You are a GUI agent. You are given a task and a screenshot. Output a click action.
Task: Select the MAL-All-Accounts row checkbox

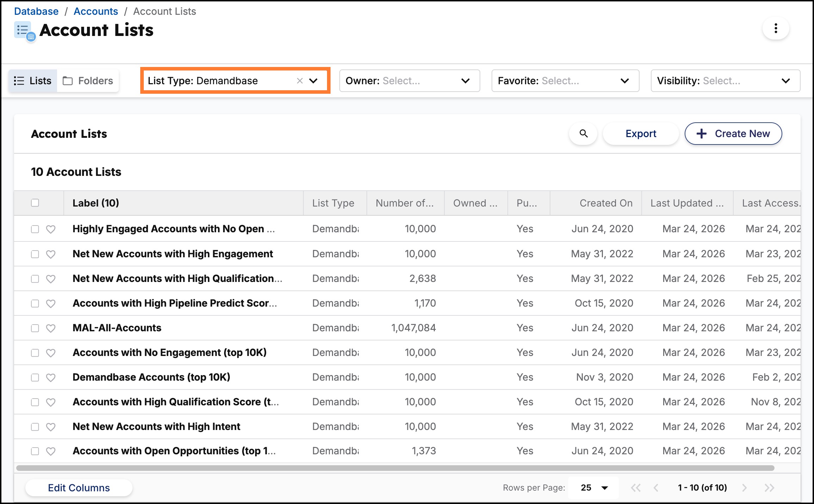point(35,328)
